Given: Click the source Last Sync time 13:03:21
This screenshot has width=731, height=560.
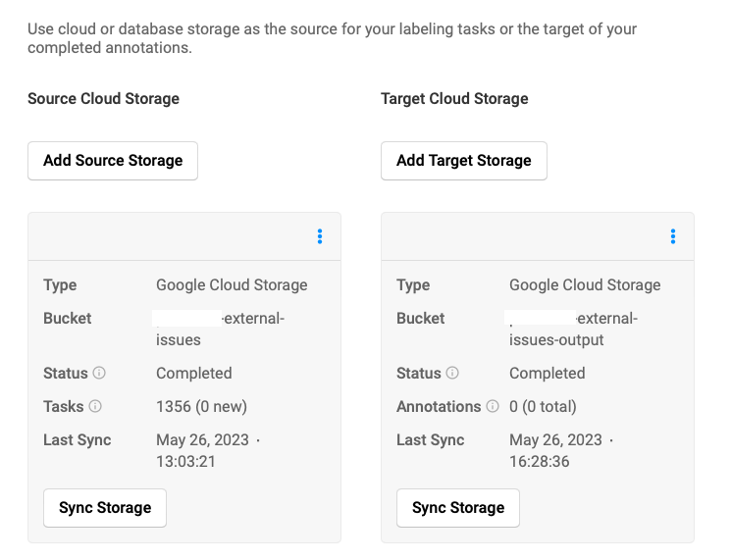Looking at the screenshot, I should coord(185,462).
